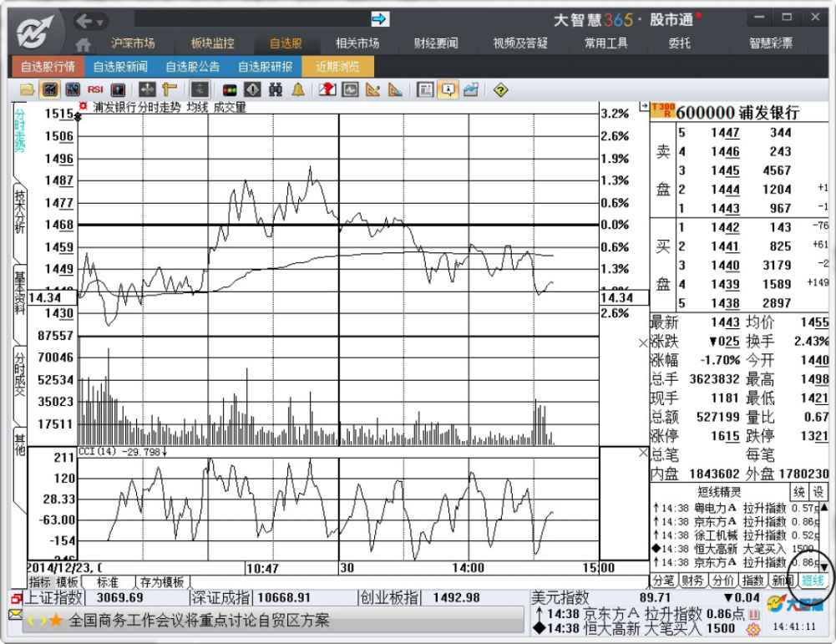Click the highlighted info bubble toolbar icon
Viewport: 836px width, 644px height.
coord(448,89)
